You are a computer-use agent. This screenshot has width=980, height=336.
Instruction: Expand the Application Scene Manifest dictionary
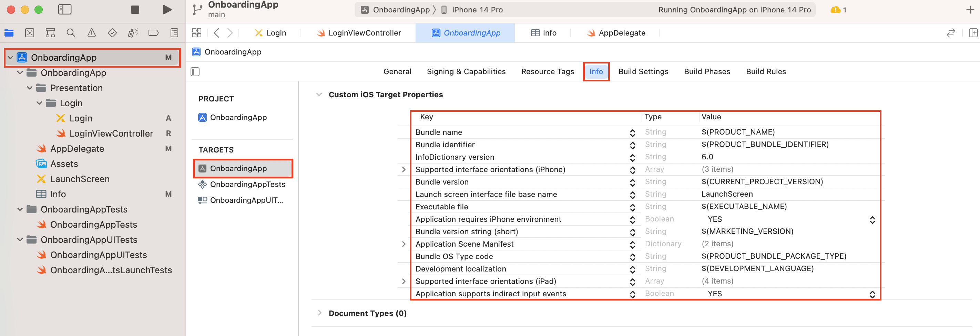pyautogui.click(x=404, y=244)
